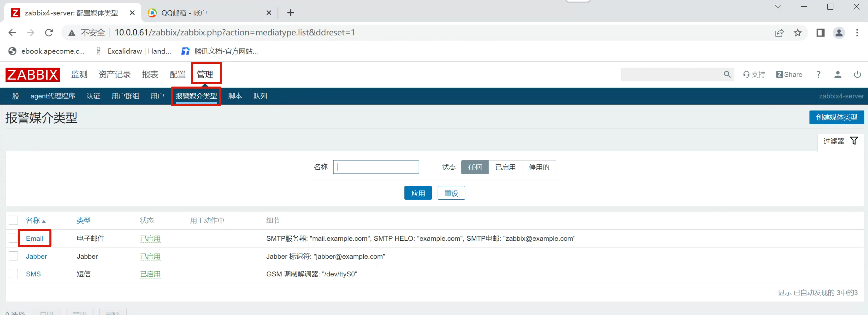Check the Email row checkbox

click(13, 238)
